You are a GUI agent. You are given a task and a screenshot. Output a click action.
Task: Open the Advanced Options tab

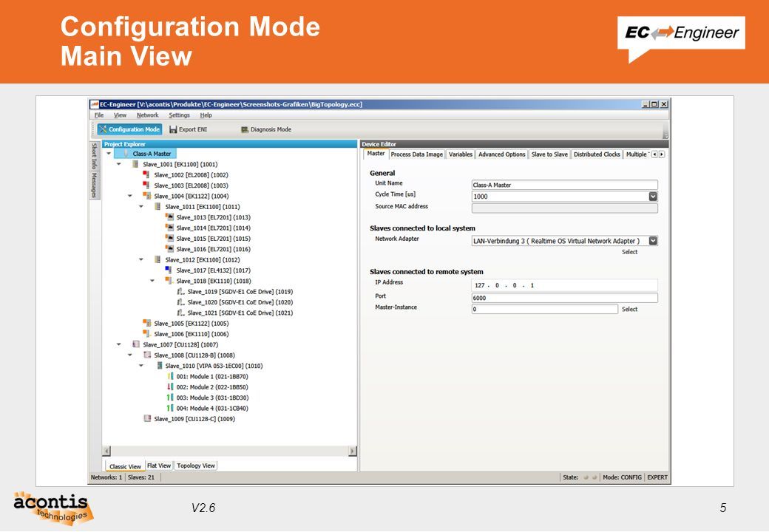pos(502,154)
